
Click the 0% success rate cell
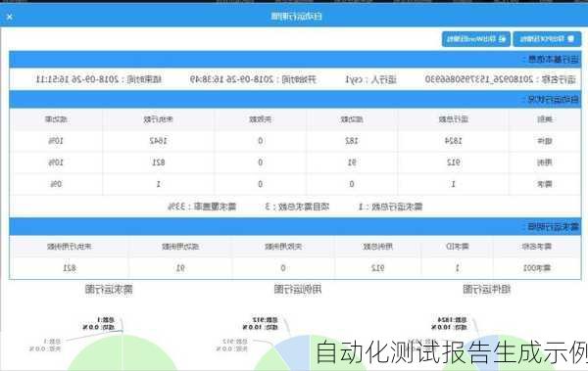coord(56,184)
